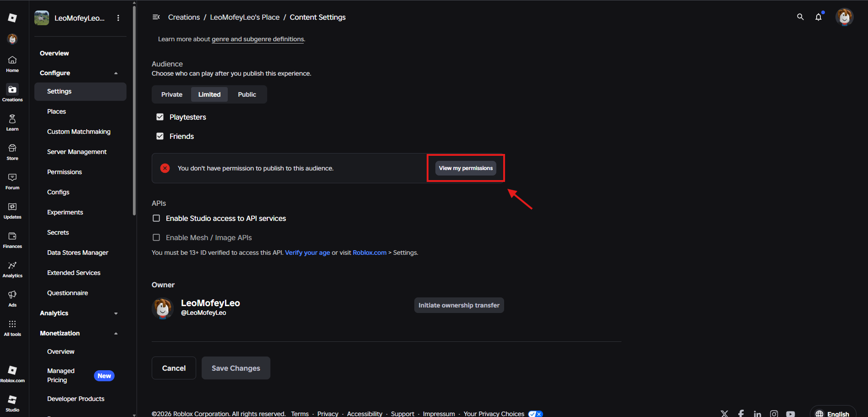The width and height of the screenshot is (868, 417).
Task: Open the Analytics icon in the left rail
Action: point(12,269)
